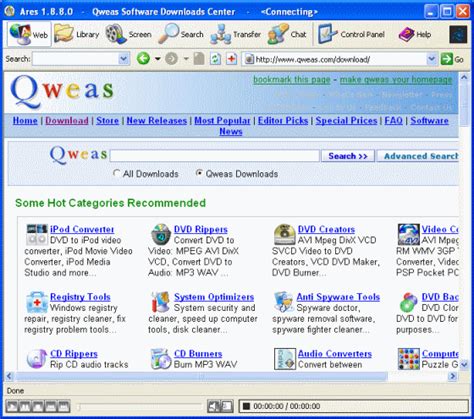The image size is (474, 419).
Task: Click the Play button in media player
Action: [12, 406]
